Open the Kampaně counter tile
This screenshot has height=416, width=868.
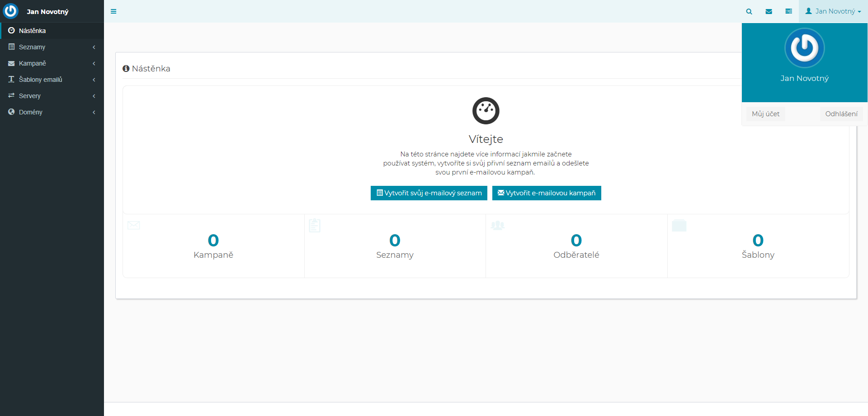pyautogui.click(x=213, y=246)
